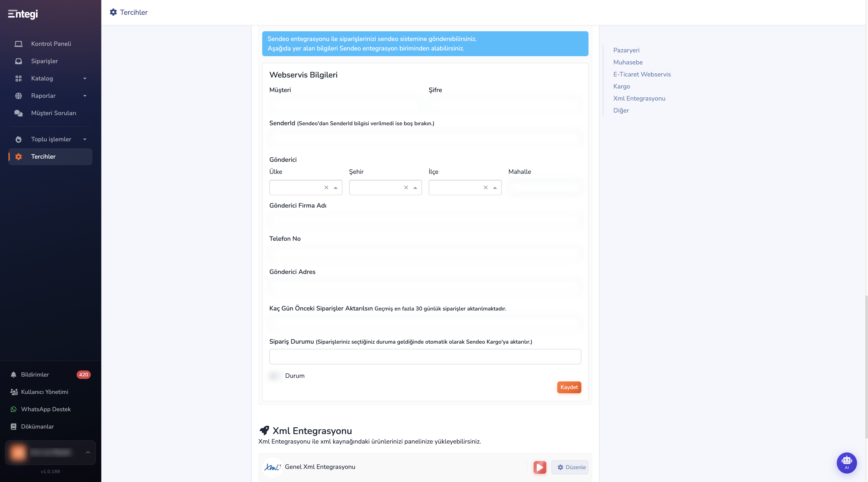Image resolution: width=868 pixels, height=482 pixels.
Task: Click the red play button for Genel Xml
Action: [x=540, y=467]
